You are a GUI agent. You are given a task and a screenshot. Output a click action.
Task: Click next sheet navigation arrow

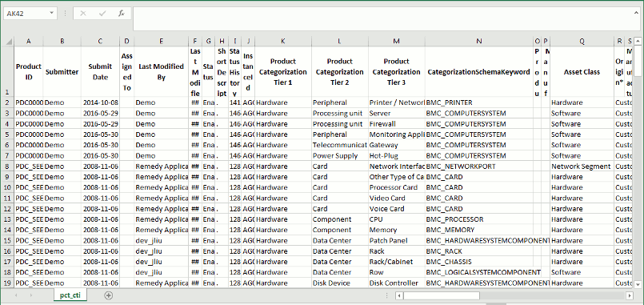[x=31, y=295]
